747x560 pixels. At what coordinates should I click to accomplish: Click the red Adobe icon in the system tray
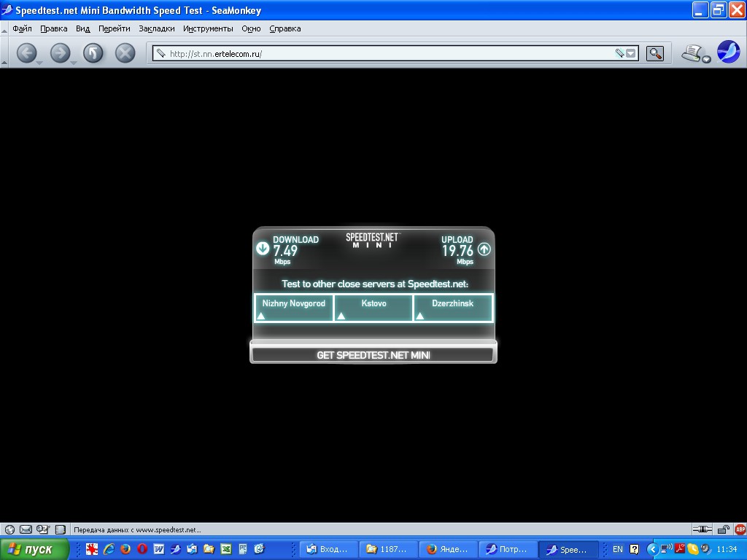pyautogui.click(x=680, y=548)
